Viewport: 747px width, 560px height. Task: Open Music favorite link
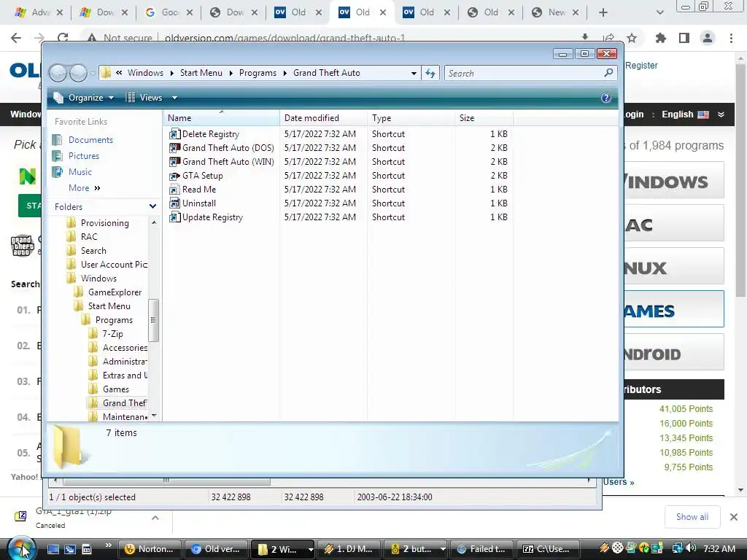[x=80, y=172]
